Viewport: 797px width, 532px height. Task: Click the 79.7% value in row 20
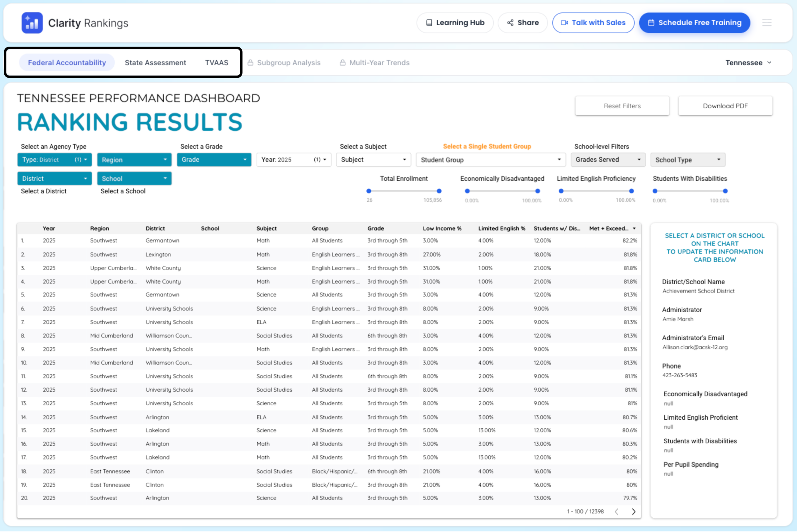coord(630,498)
